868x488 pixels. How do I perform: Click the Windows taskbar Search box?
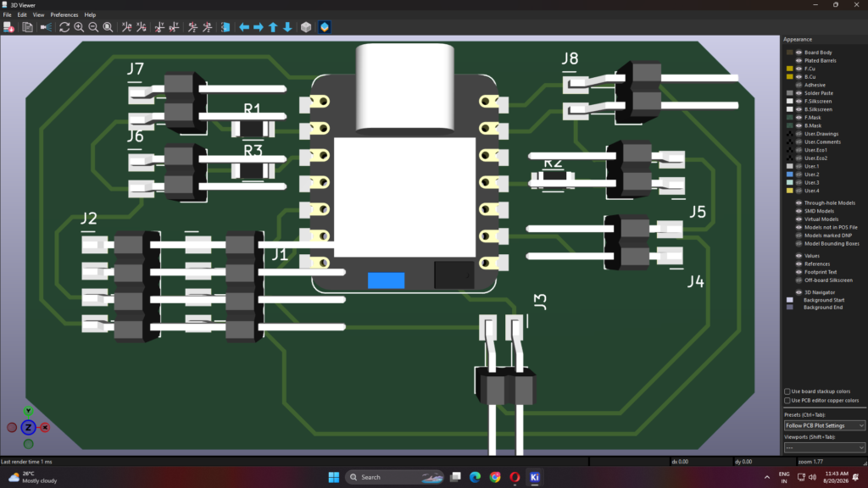click(x=395, y=477)
